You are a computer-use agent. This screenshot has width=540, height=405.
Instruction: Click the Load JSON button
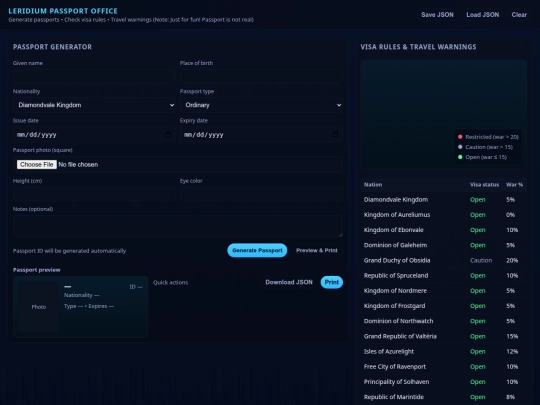[x=482, y=15]
